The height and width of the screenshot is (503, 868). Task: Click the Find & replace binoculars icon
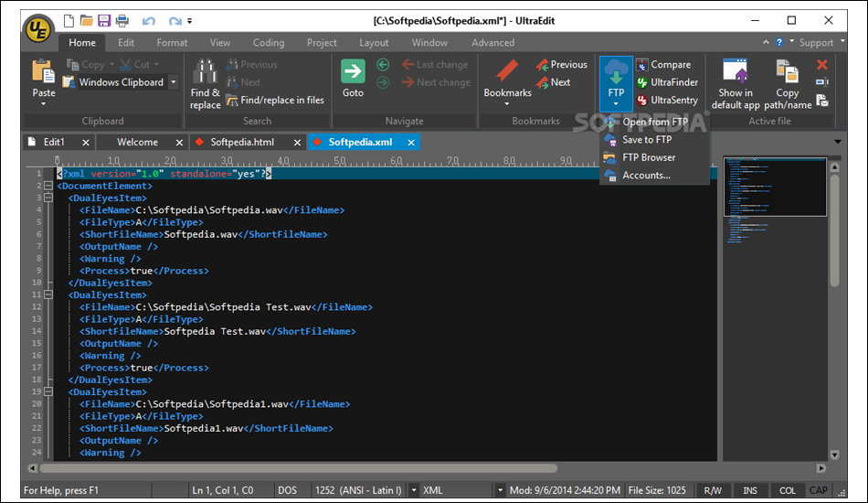[x=205, y=71]
